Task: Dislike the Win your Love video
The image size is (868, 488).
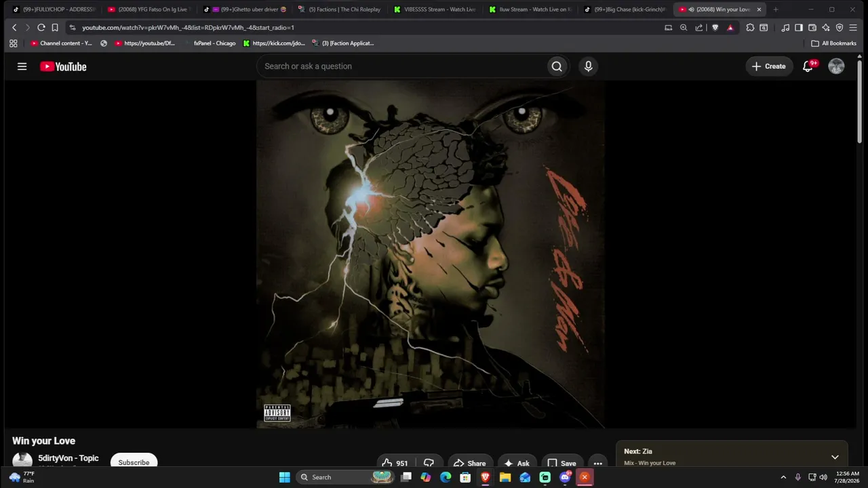Action: (x=429, y=464)
